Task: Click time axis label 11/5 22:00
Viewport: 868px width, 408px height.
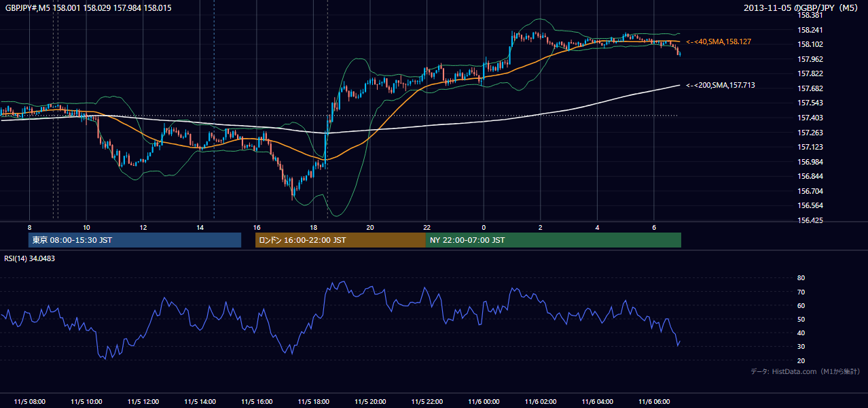Action: [x=427, y=401]
